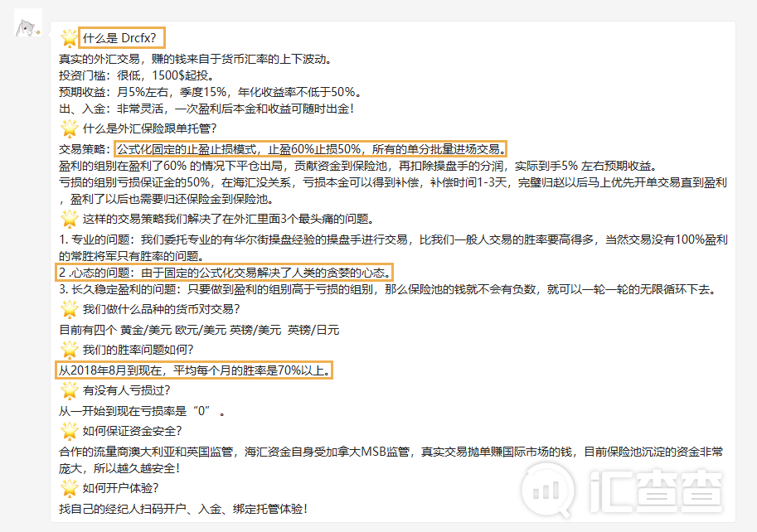Click line 从一开始到现在亏损率是"0"
Viewport: 757px width, 532px height.
tap(142, 411)
